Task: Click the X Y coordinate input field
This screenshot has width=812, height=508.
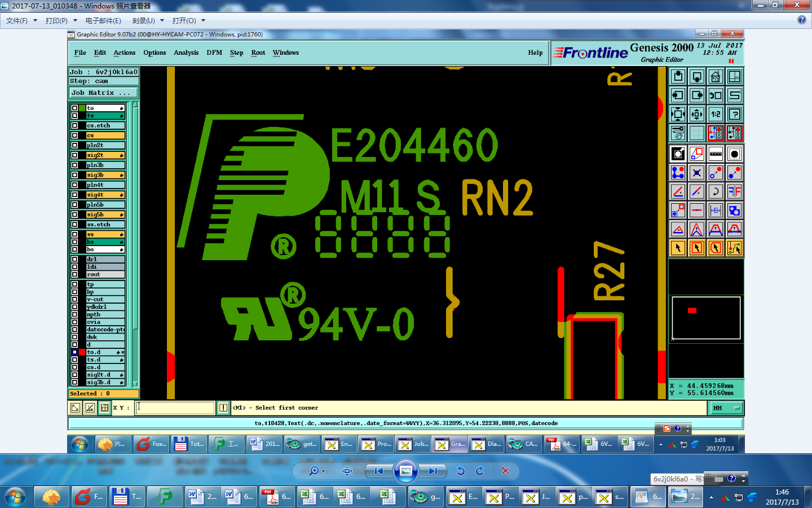Action: coord(175,408)
